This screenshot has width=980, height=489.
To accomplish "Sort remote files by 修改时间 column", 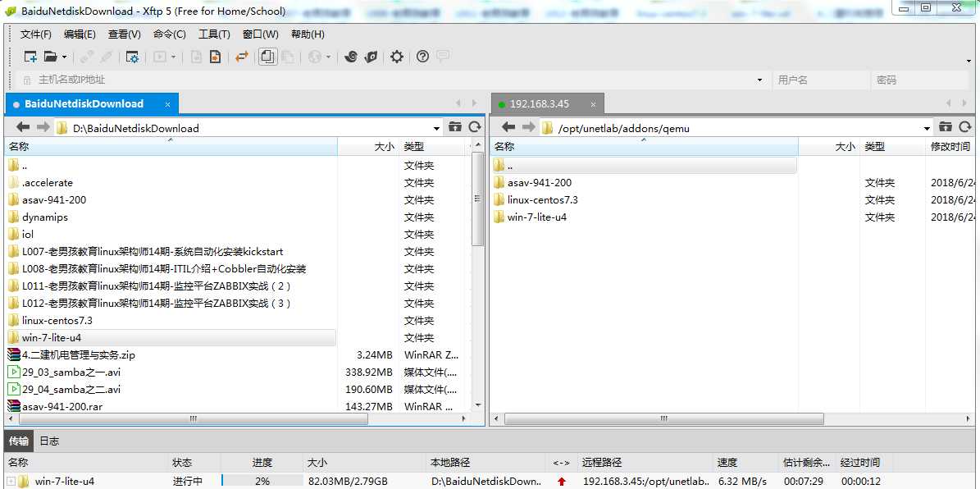I will [x=950, y=147].
